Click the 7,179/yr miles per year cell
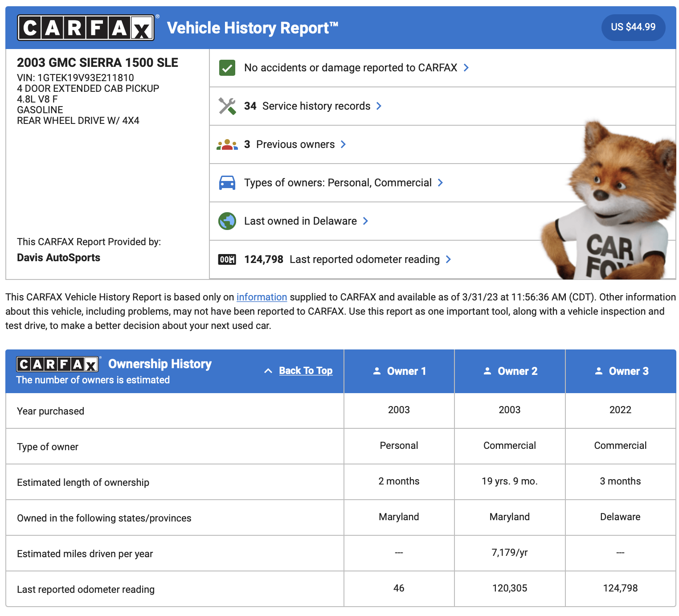Image resolution: width=679 pixels, height=616 pixels. [510, 553]
